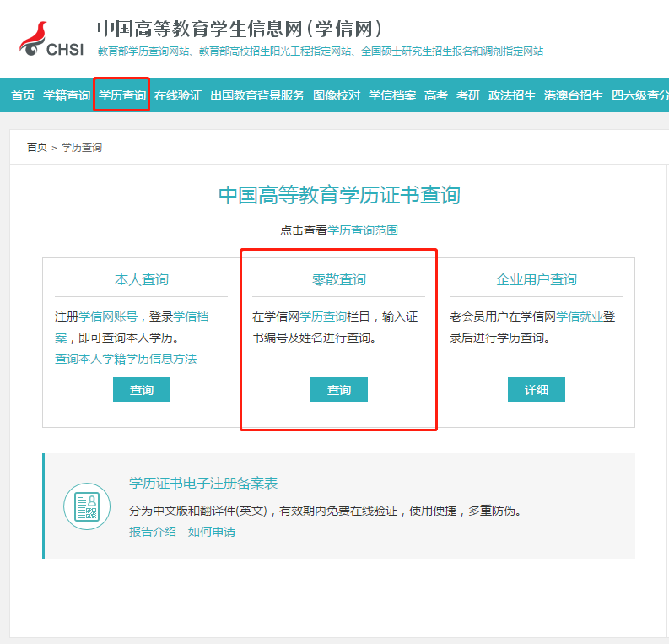The height and width of the screenshot is (644, 669).
Task: Click 零散查询 card heading
Action: click(x=339, y=279)
